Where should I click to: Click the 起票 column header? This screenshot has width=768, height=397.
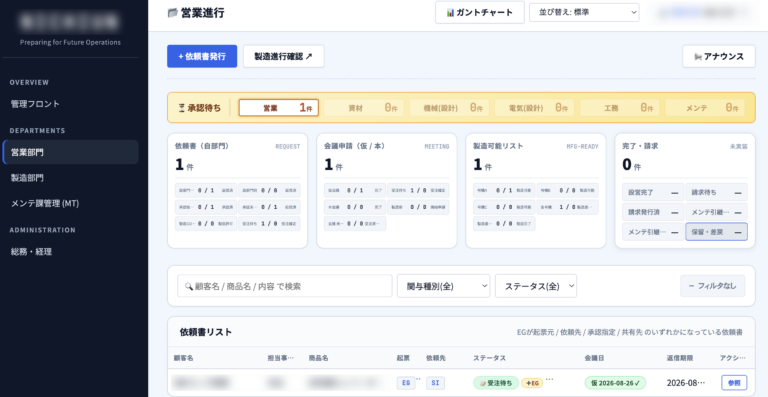tap(403, 358)
